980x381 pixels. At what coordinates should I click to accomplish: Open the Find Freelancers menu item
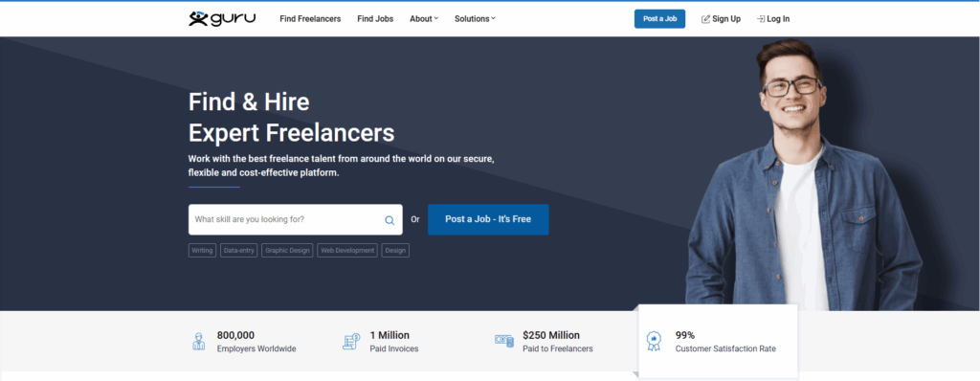point(310,19)
